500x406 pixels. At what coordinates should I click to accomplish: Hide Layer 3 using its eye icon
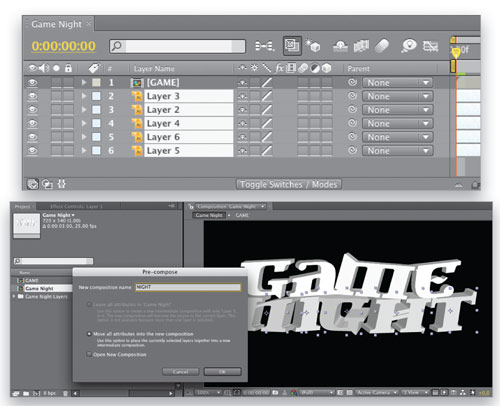(x=32, y=96)
